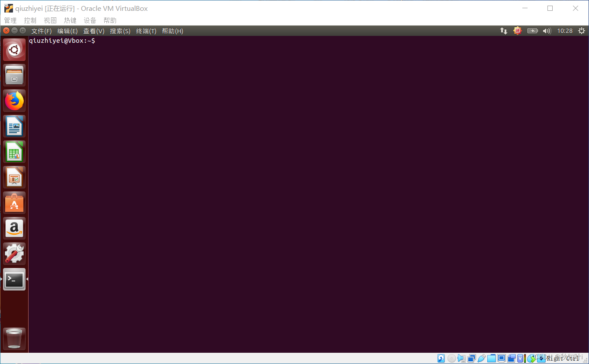The height and width of the screenshot is (364, 589).
Task: Open the Files file manager
Action: [x=14, y=75]
